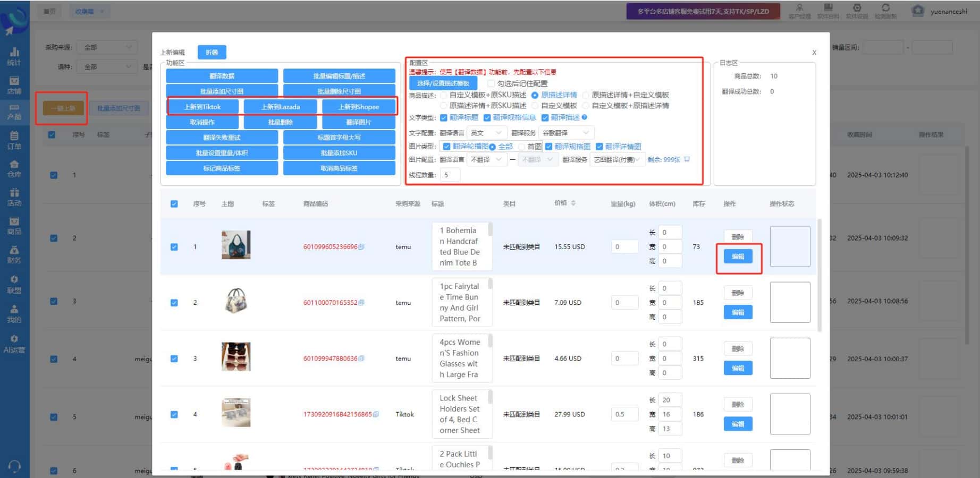The image size is (980, 478).
Task: Enable the 勾选后记住配置 checkbox
Action: pyautogui.click(x=491, y=83)
